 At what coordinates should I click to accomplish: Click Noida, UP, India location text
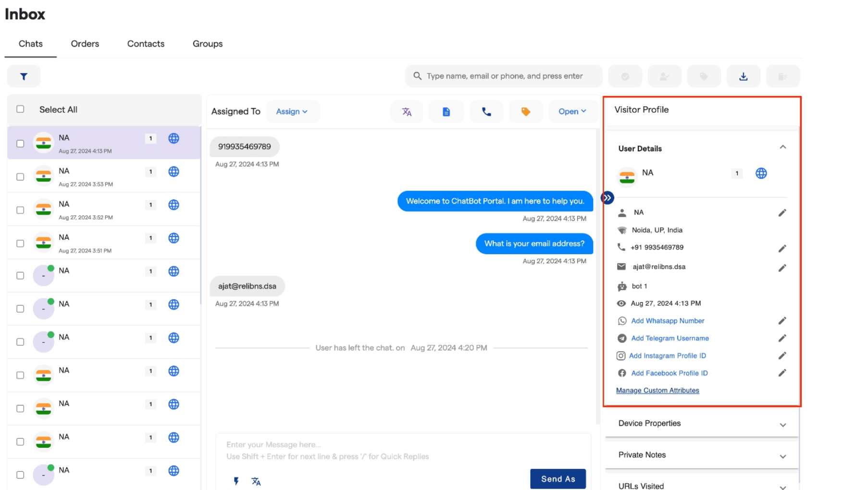[x=657, y=230]
